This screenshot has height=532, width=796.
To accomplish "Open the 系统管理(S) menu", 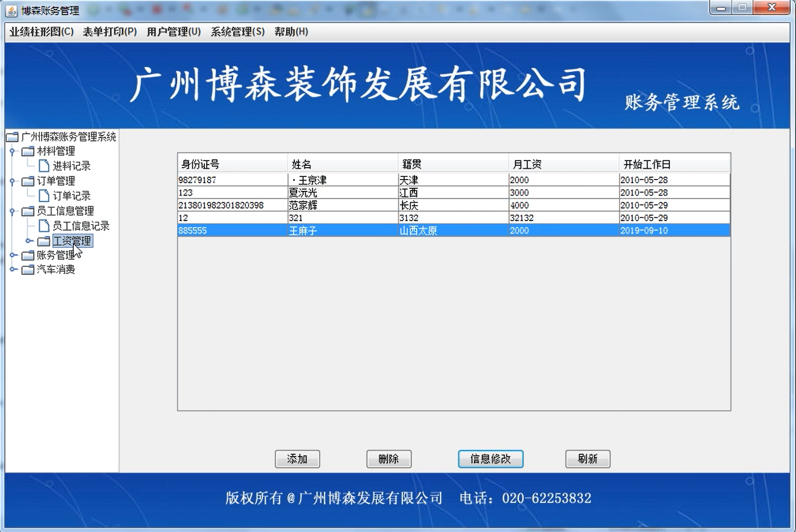I will tap(238, 32).
